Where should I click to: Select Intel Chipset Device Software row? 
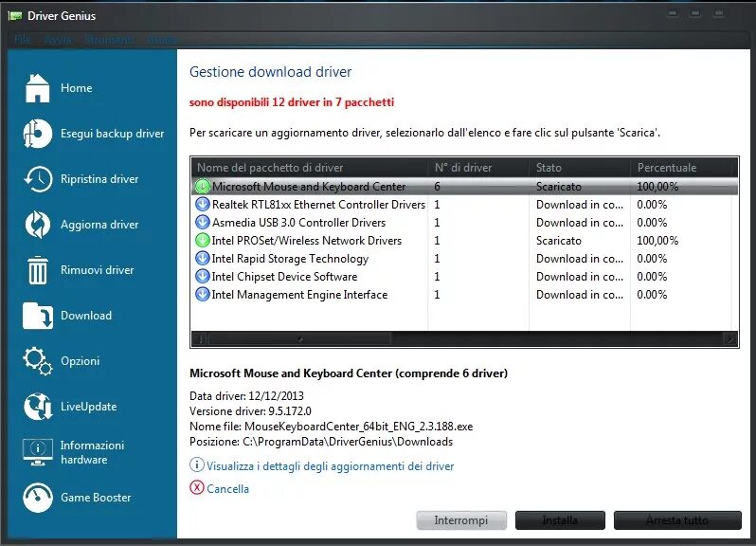tap(465, 277)
